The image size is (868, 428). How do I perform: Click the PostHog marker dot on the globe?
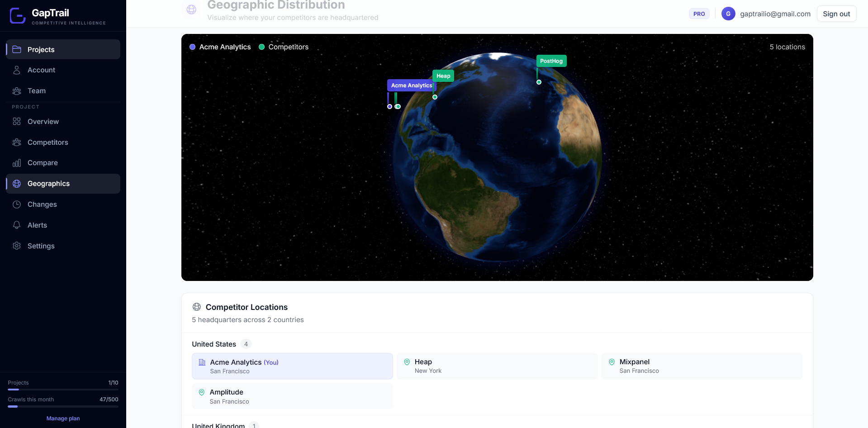click(539, 82)
